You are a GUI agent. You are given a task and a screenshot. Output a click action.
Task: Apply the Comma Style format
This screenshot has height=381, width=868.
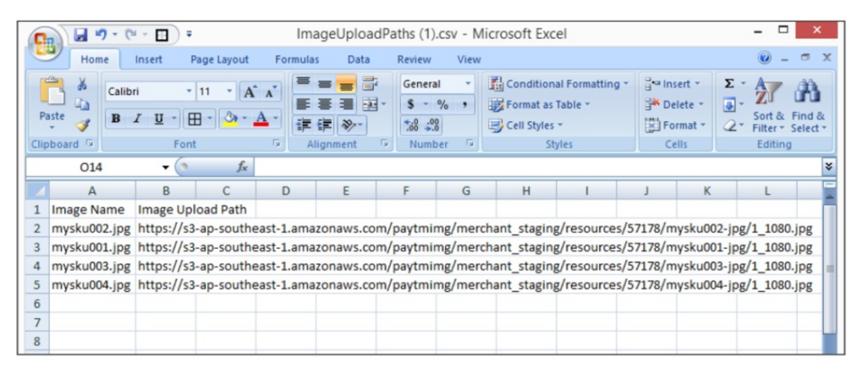465,104
